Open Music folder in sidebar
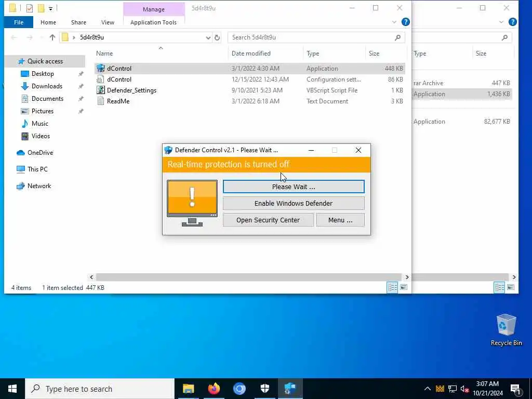The image size is (532, 399). [x=39, y=124]
